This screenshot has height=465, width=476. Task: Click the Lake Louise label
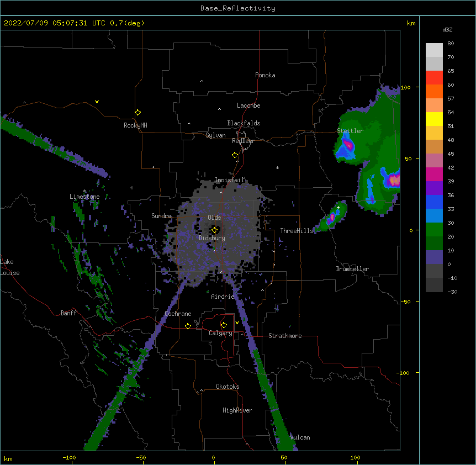[x=10, y=267]
